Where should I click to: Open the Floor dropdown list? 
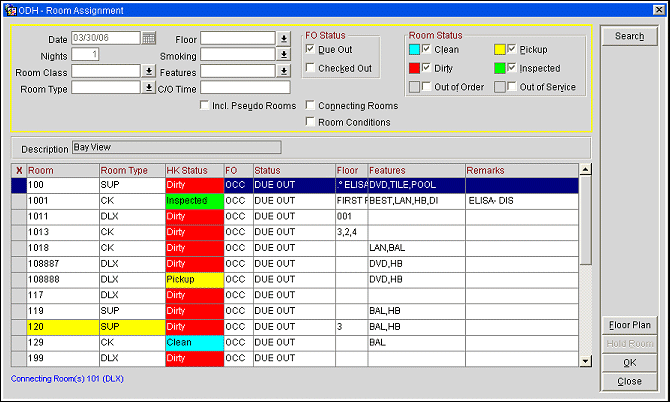click(283, 38)
